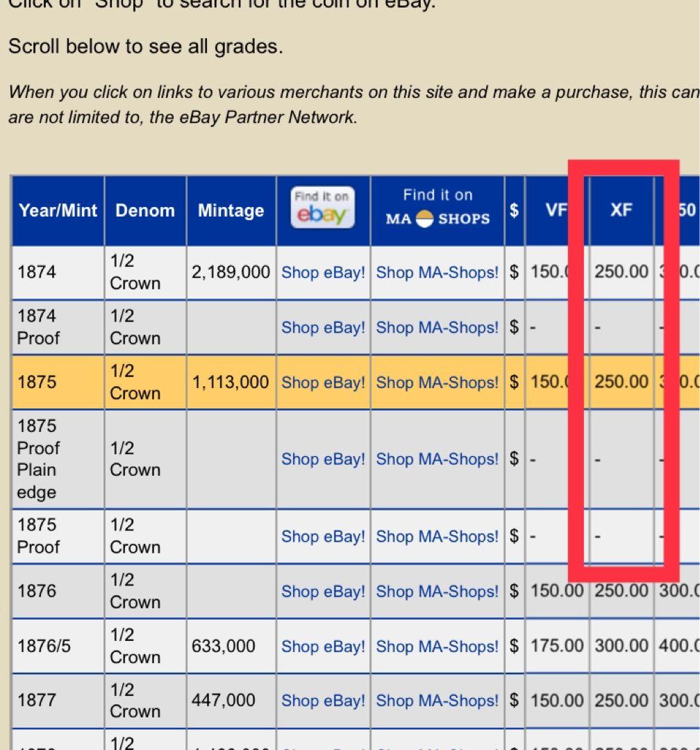The height and width of the screenshot is (750, 700).
Task: Click the 250.00 XF price for 1875
Action: click(x=621, y=382)
